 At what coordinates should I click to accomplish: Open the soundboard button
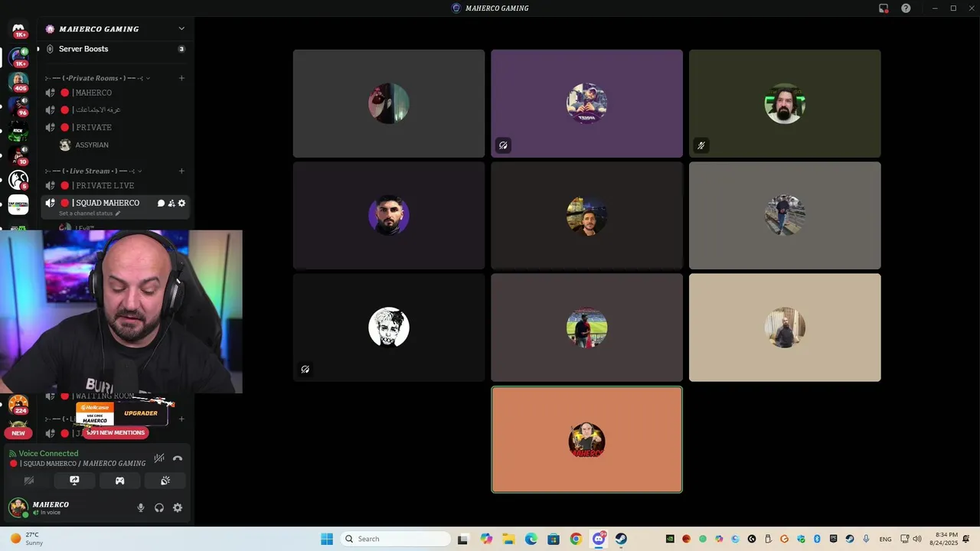coord(165,481)
